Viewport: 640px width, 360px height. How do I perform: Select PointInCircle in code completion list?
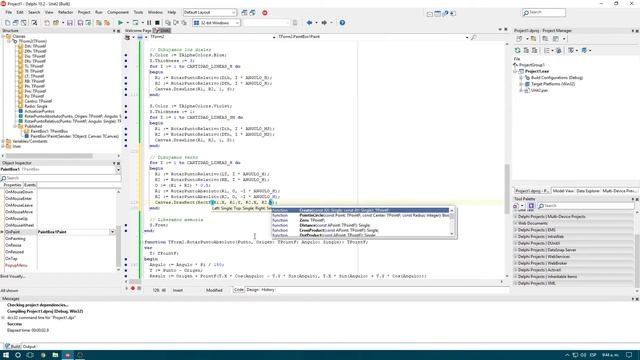[360, 215]
